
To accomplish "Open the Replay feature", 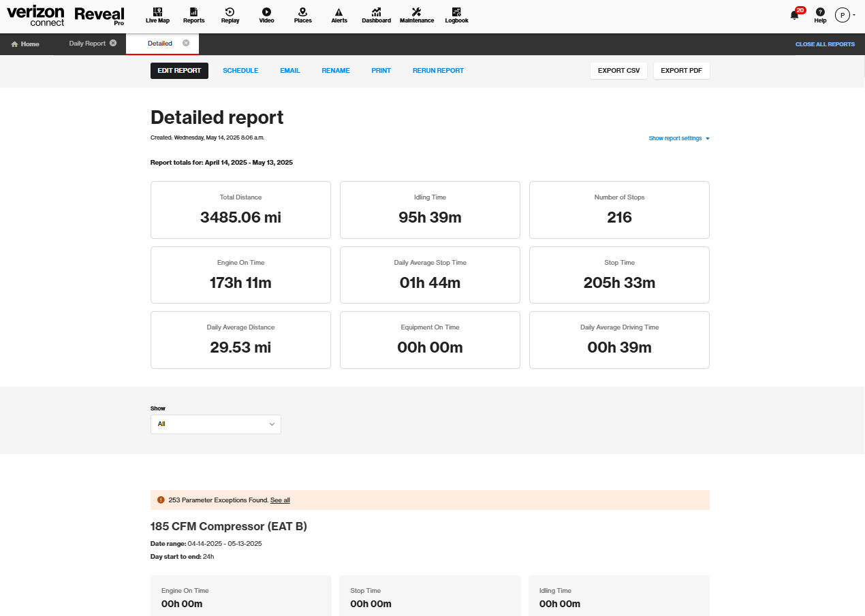I will 230,15.
